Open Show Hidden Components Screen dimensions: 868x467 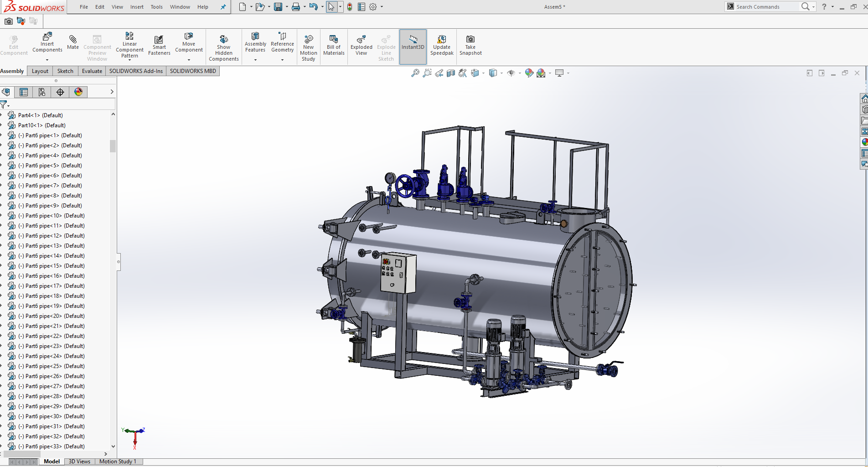click(223, 47)
